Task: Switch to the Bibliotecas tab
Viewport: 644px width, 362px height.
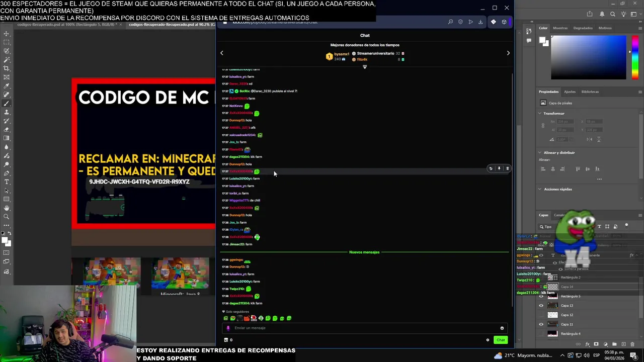Action: click(590, 92)
